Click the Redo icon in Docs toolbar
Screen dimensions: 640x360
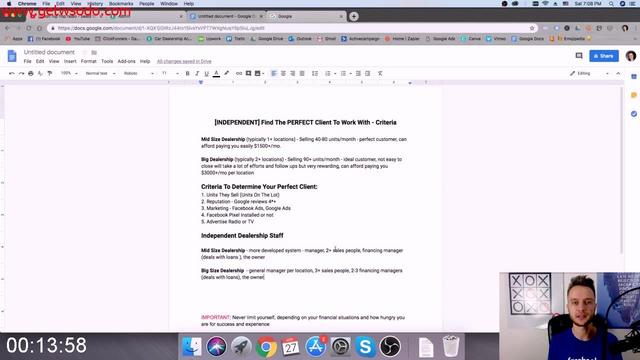click(21, 73)
